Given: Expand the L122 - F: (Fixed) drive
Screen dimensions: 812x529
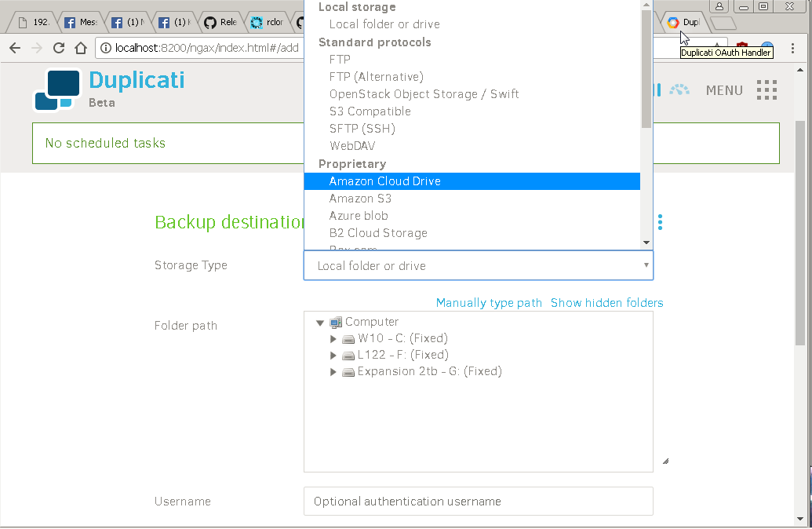Looking at the screenshot, I should coord(333,356).
